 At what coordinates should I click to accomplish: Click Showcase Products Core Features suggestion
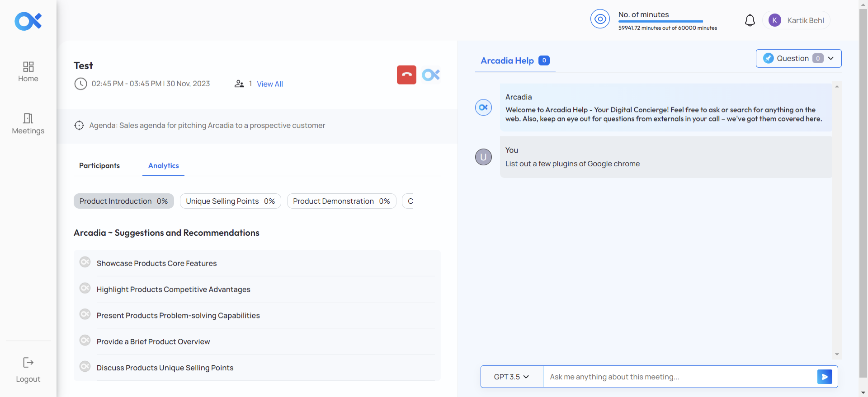(156, 263)
